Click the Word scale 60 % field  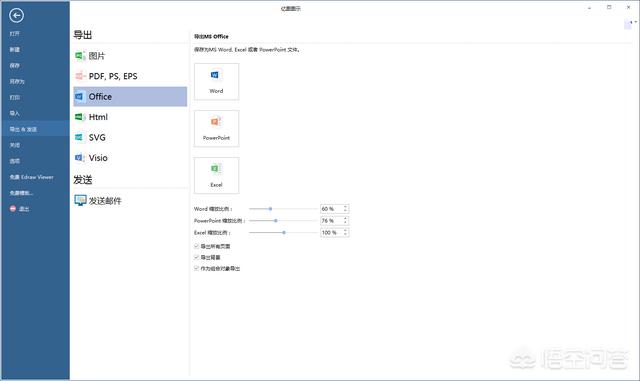point(331,209)
